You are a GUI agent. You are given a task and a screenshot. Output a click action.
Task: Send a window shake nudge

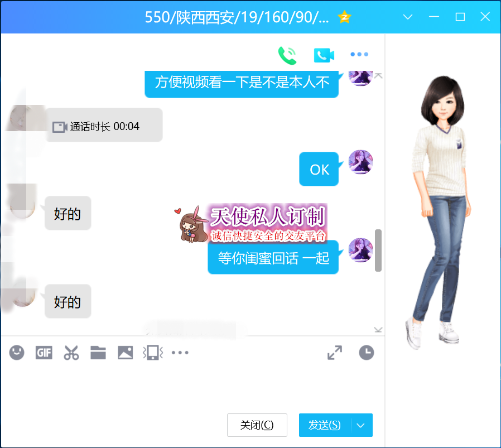[x=153, y=353]
